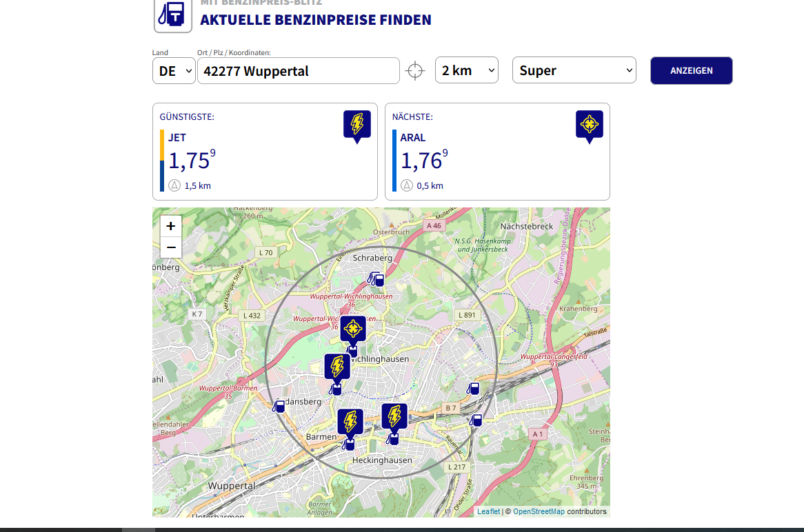
Task: Select the lightning marker left of the B 7 shield
Action: point(394,417)
